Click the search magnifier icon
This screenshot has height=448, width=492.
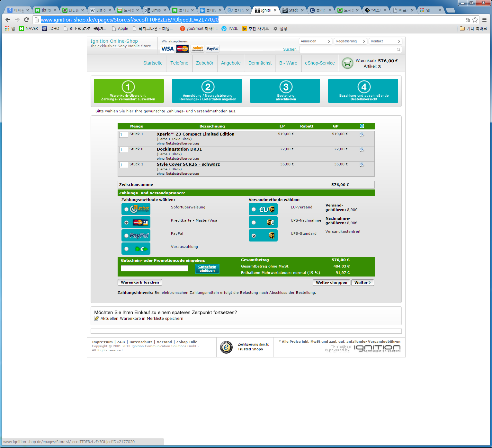point(398,49)
